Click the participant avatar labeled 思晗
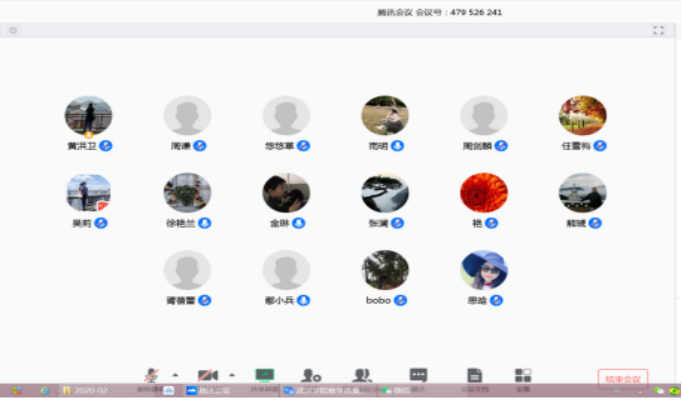682x400 pixels. [x=484, y=270]
